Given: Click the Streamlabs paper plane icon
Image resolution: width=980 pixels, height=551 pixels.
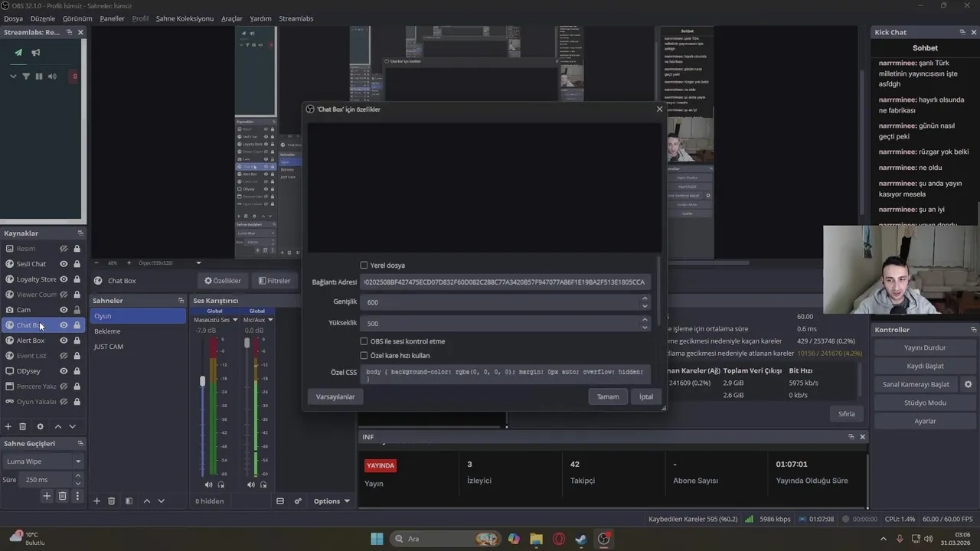Looking at the screenshot, I should pos(18,53).
